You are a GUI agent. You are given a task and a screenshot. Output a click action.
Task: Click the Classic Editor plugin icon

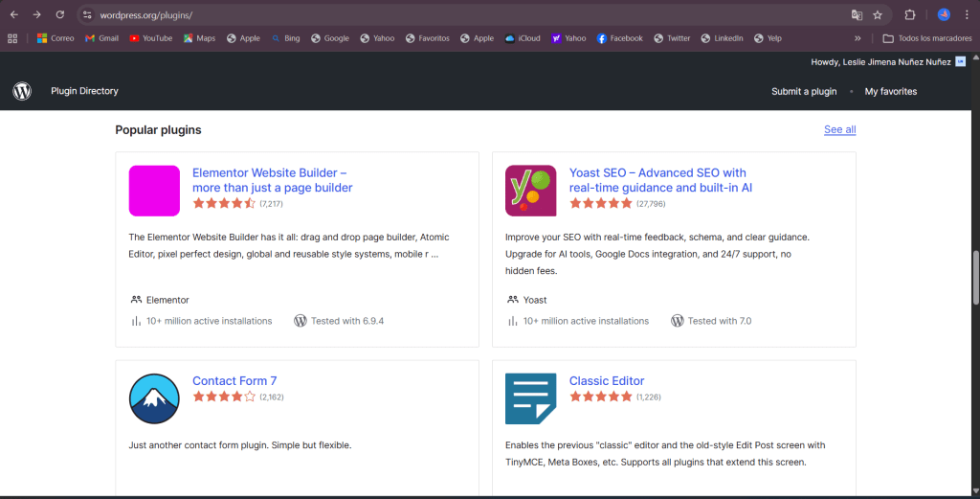530,398
